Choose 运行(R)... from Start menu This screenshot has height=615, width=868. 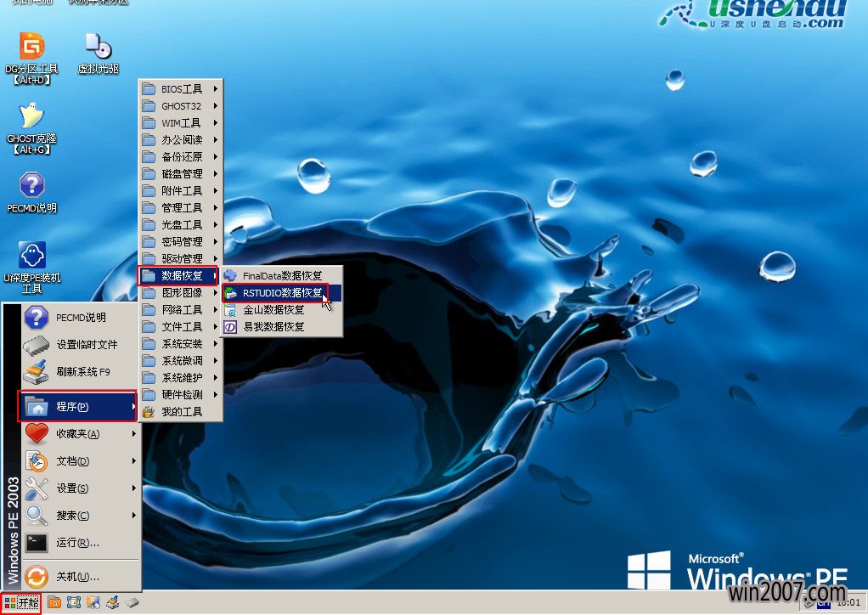[77, 543]
